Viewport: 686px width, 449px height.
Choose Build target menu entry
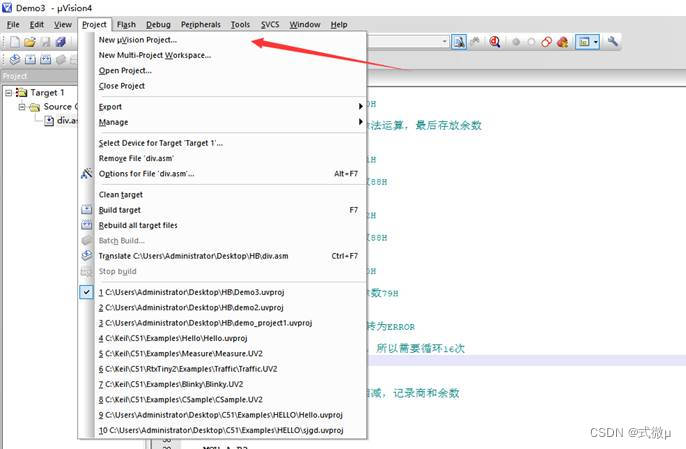pos(223,210)
